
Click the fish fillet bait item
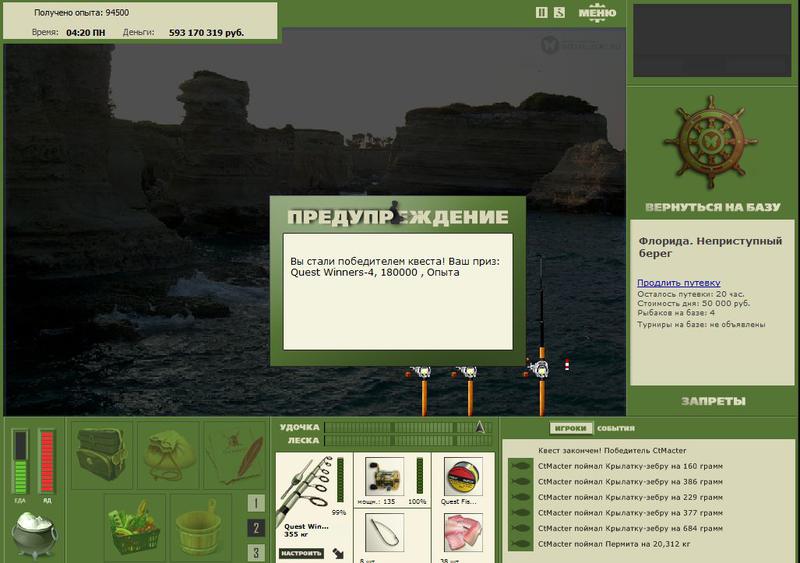463,533
